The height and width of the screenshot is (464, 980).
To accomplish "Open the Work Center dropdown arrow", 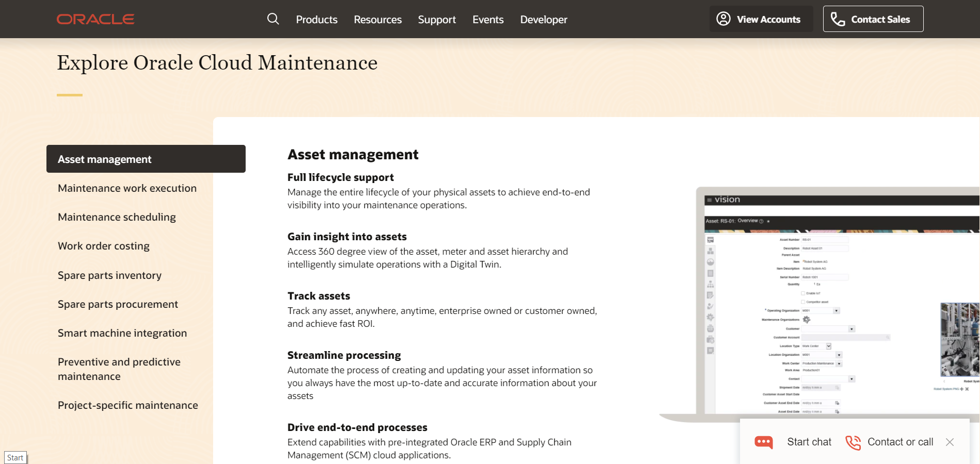I will click(839, 364).
